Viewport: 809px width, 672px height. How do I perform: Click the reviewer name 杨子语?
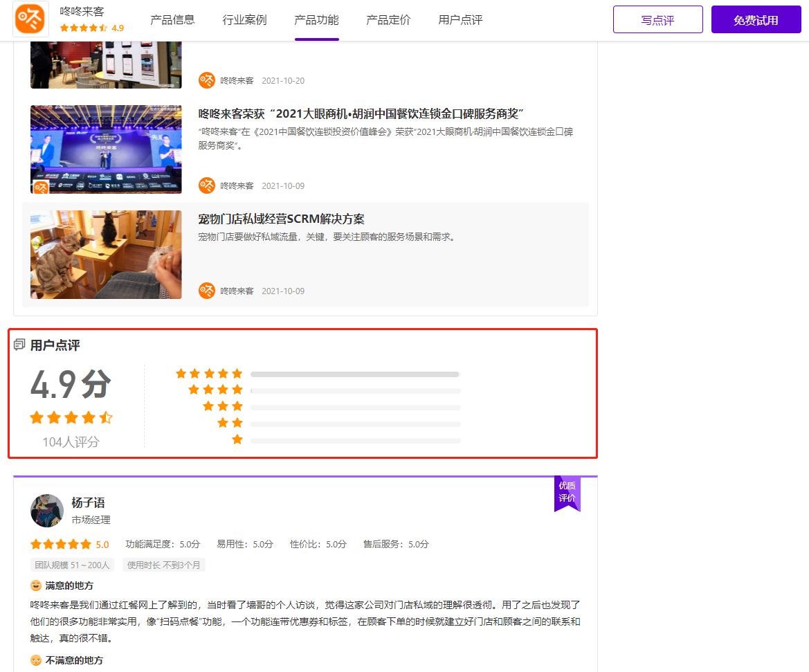88,502
